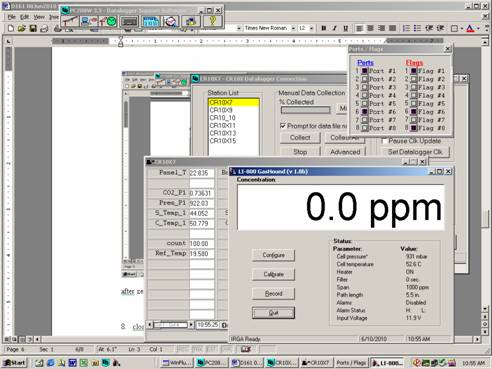Toggle the Port #6 checkbox
This screenshot has width=492, height=369.
tap(365, 112)
